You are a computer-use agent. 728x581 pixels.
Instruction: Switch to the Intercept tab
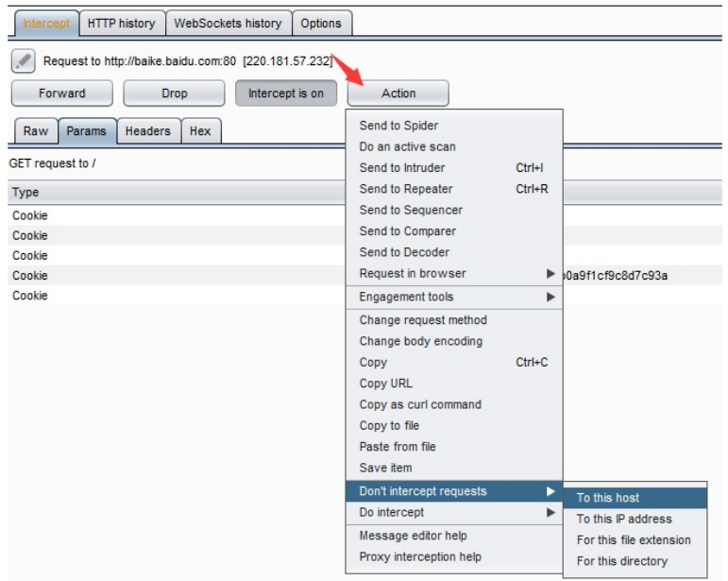point(46,24)
